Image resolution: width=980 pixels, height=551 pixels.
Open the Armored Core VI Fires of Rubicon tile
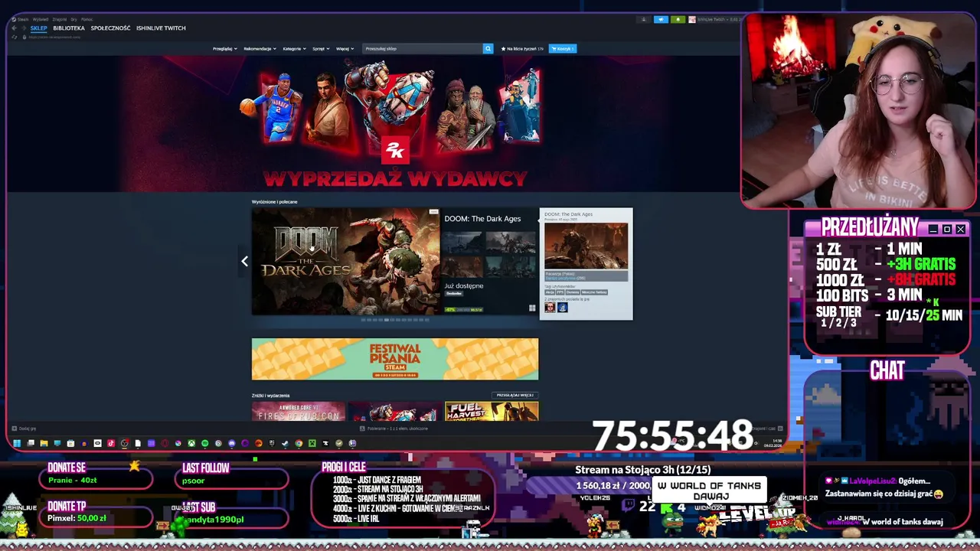click(x=299, y=412)
